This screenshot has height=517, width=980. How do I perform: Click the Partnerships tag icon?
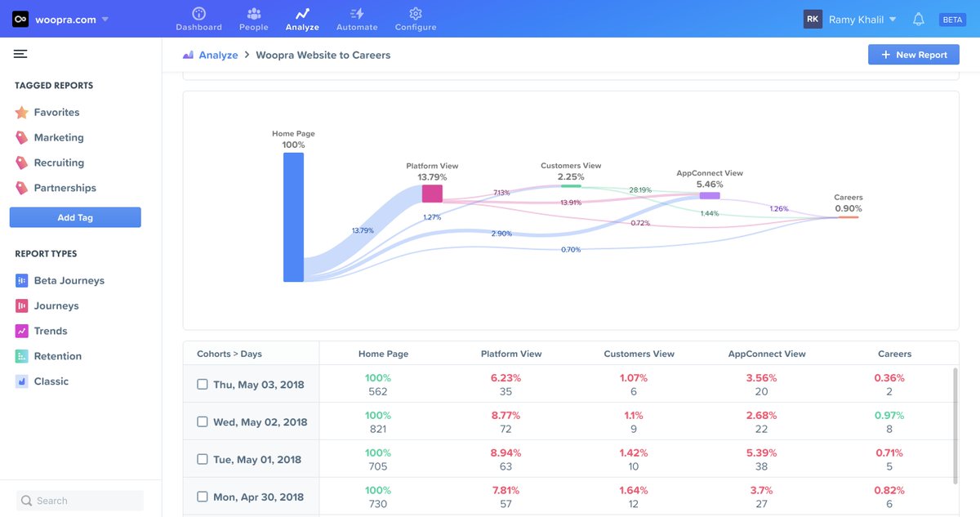point(22,188)
